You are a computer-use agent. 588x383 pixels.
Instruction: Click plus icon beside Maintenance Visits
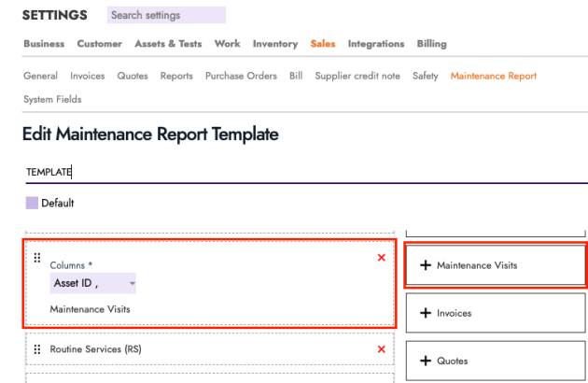(x=426, y=265)
